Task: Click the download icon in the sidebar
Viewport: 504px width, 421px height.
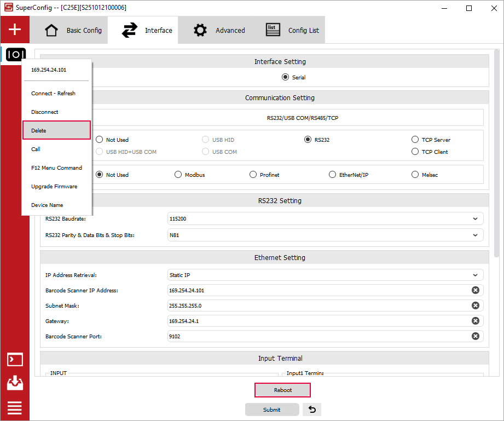Action: tap(15, 383)
